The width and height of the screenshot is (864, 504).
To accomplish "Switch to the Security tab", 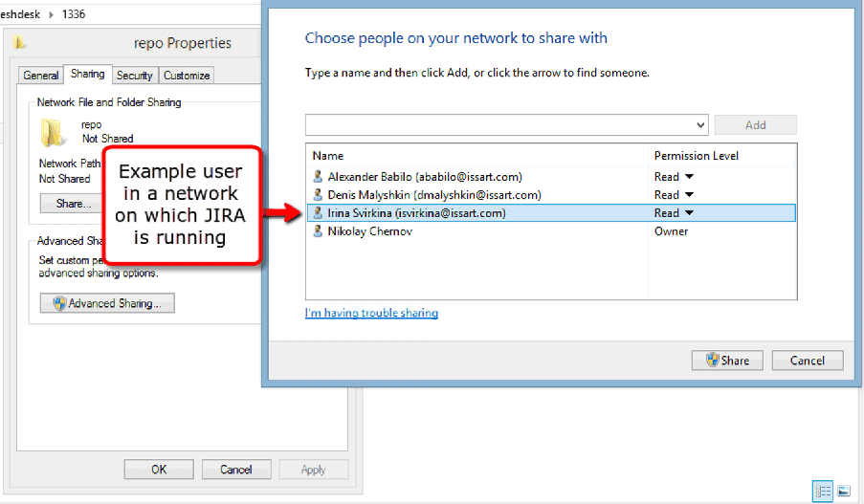I will pyautogui.click(x=135, y=76).
